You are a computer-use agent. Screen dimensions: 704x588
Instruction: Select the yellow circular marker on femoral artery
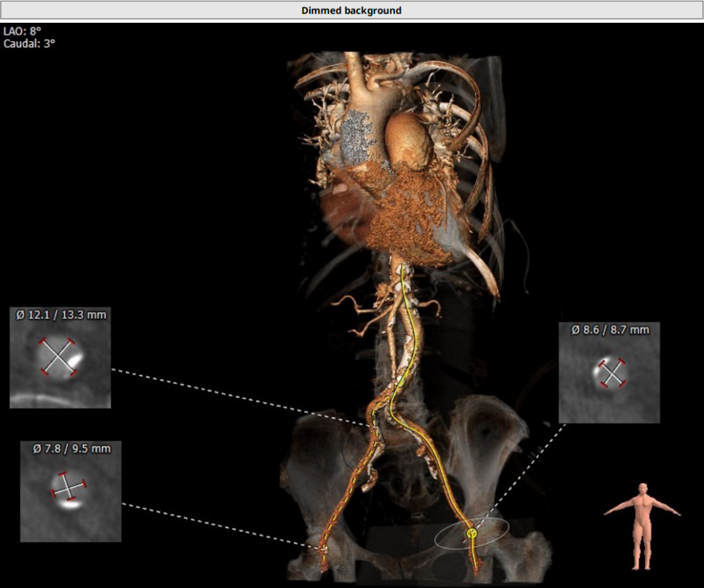pyautogui.click(x=471, y=534)
